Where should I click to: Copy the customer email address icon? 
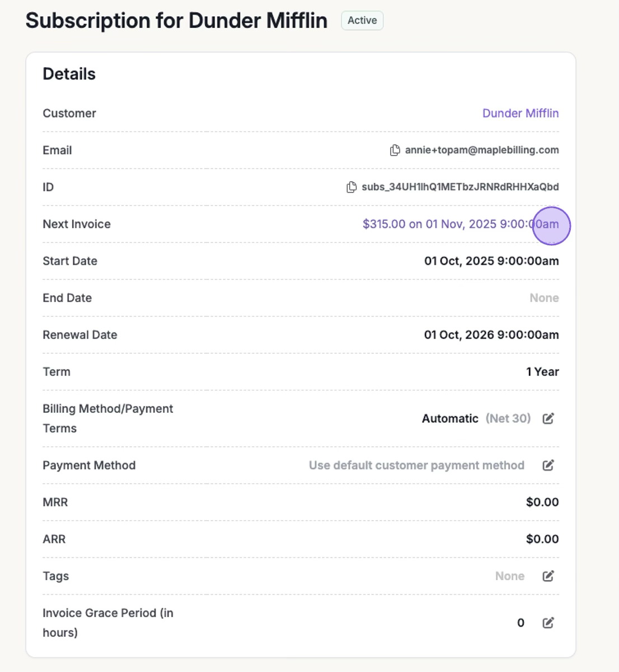tap(395, 150)
